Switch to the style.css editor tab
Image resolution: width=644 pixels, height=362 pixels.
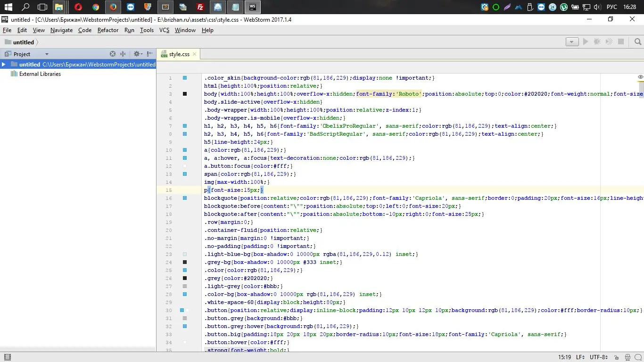pyautogui.click(x=179, y=54)
